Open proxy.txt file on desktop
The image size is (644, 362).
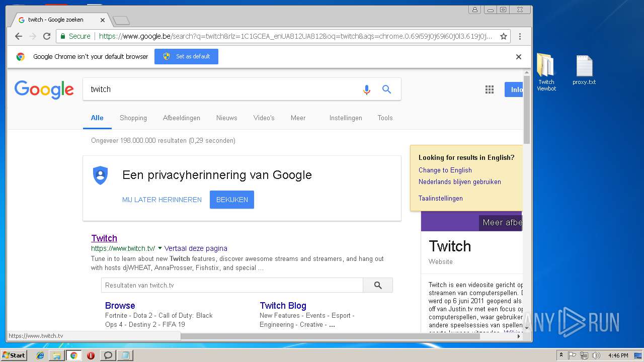coord(584,70)
